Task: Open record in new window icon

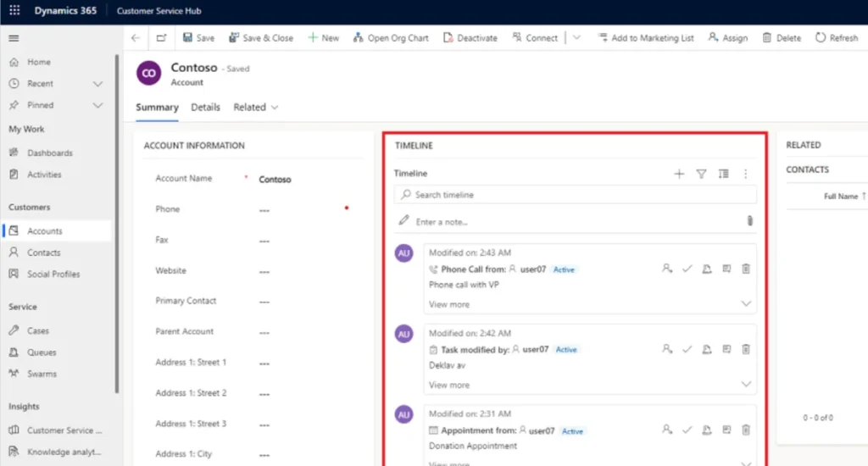Action: (x=161, y=37)
